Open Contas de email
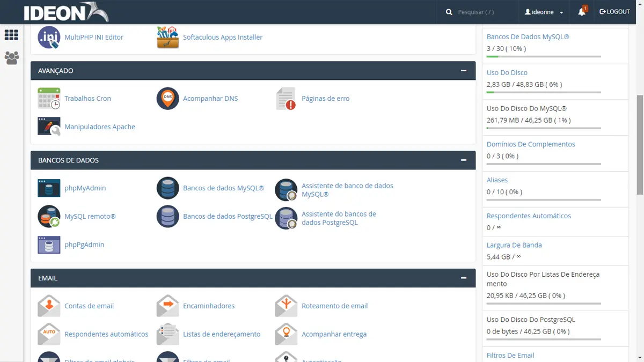This screenshot has height=362, width=644. coord(89,306)
